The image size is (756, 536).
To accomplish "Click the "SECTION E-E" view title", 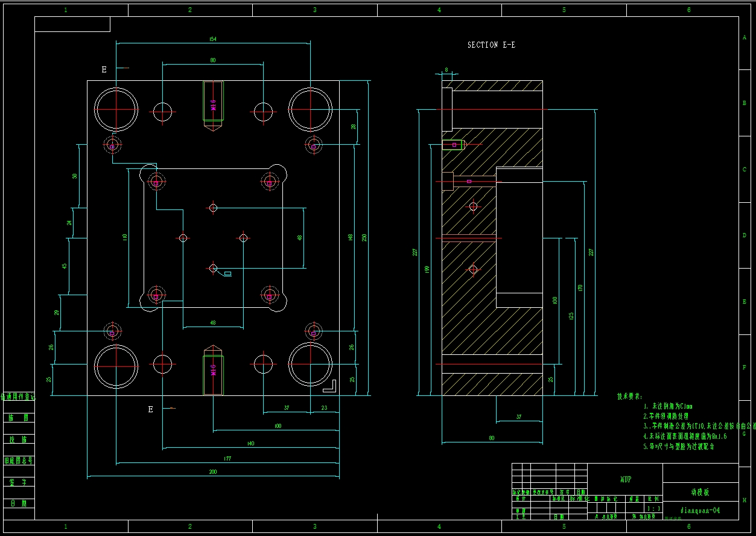I will (491, 45).
